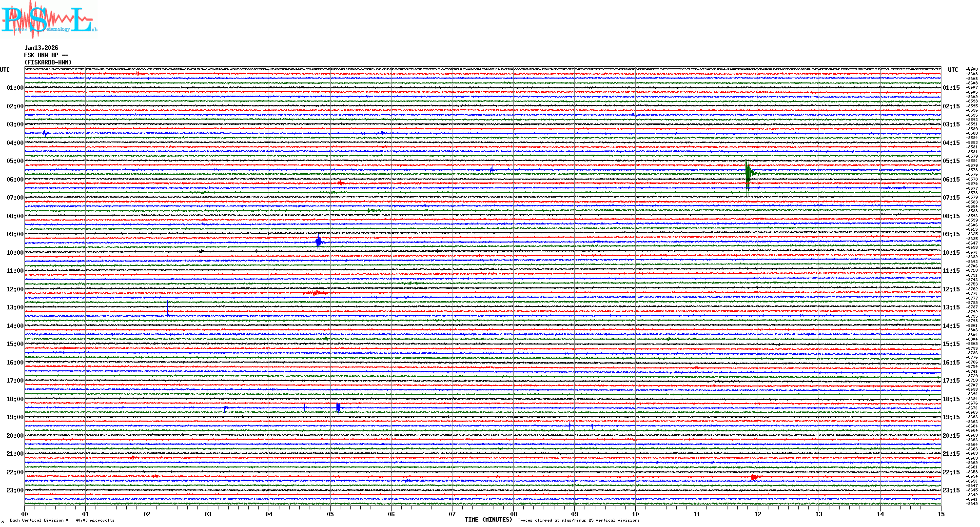Click the tall blue spike near 13:00
Screen dimensions: 980x527
(168, 307)
